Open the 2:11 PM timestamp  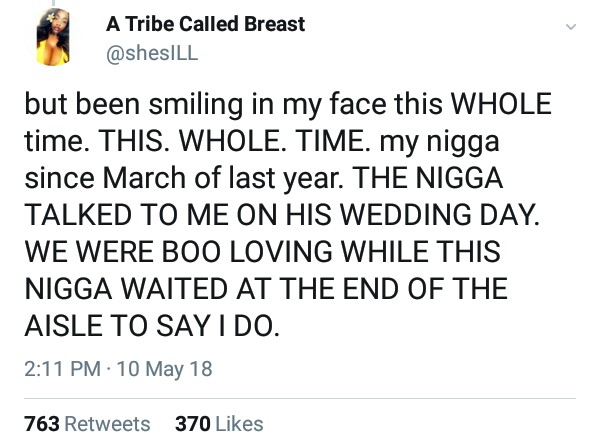[x=62, y=368]
